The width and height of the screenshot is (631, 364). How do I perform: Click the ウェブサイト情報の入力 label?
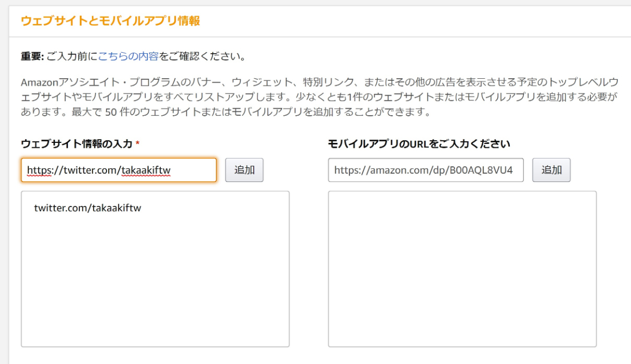click(x=77, y=143)
